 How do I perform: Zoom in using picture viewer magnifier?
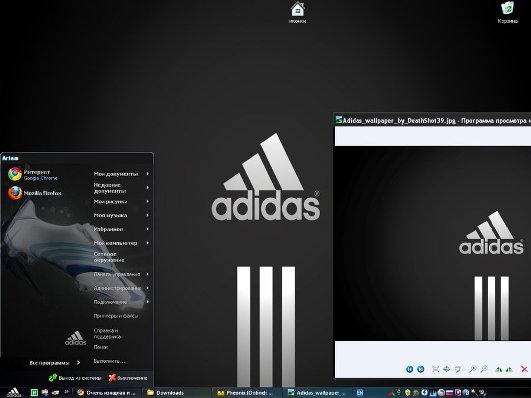[x=472, y=369]
